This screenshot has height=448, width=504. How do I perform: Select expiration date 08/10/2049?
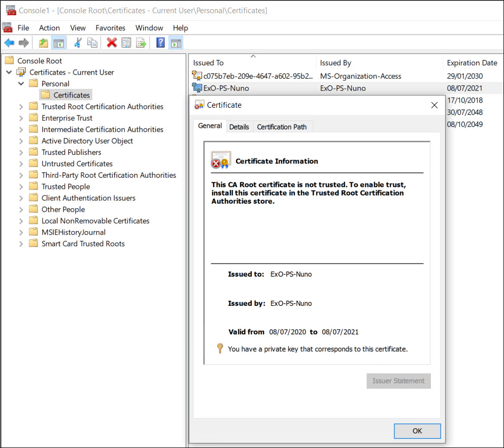[x=465, y=124]
